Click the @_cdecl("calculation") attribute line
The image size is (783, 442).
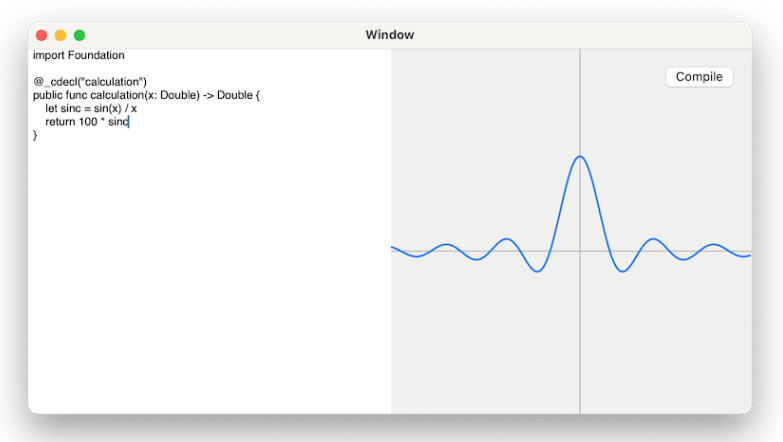(x=90, y=81)
